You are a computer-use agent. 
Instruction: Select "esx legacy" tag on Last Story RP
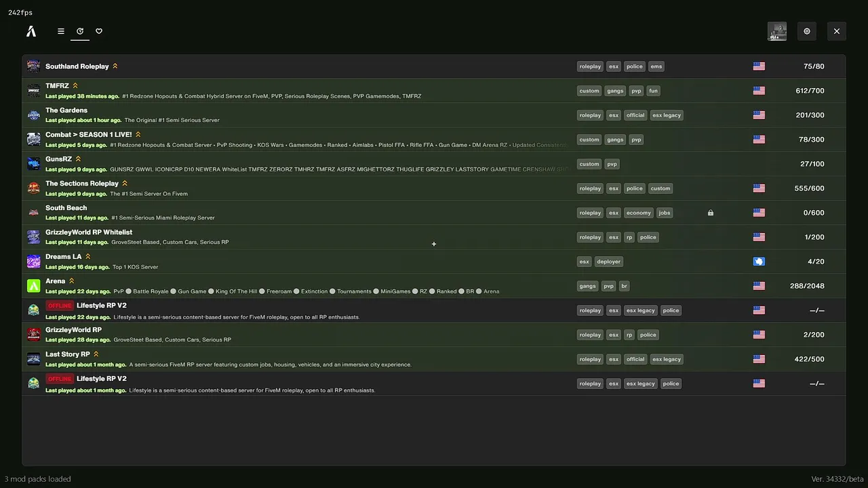(667, 359)
